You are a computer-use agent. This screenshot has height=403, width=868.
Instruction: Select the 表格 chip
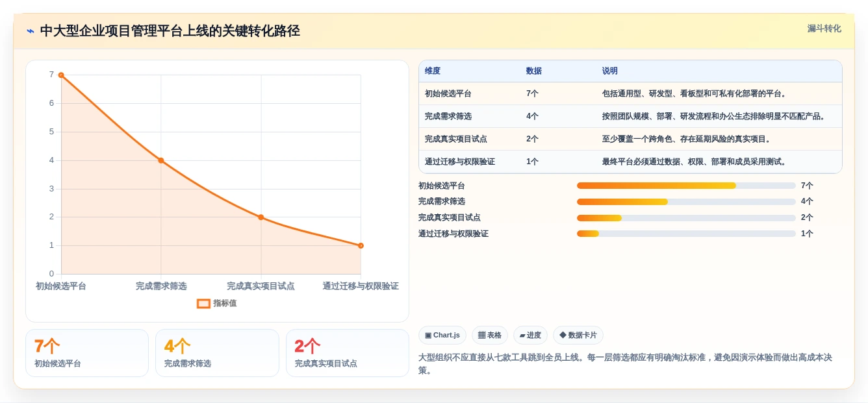(x=490, y=335)
